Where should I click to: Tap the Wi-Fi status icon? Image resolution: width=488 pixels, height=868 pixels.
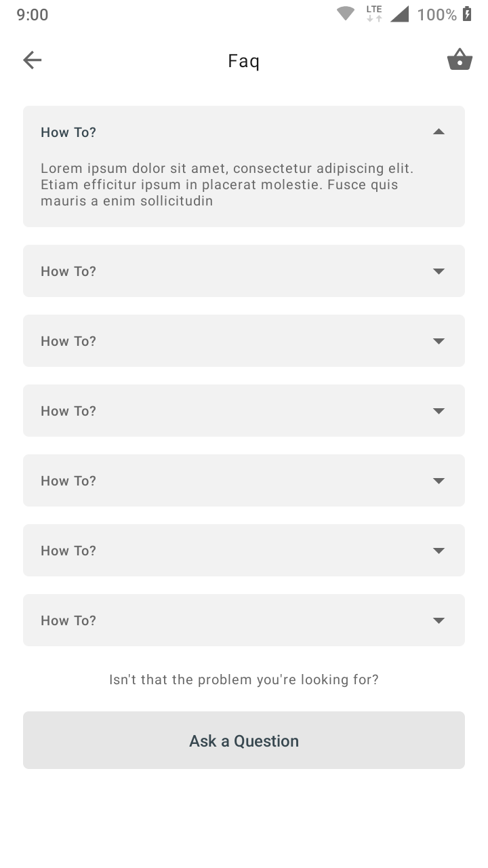pos(346,14)
